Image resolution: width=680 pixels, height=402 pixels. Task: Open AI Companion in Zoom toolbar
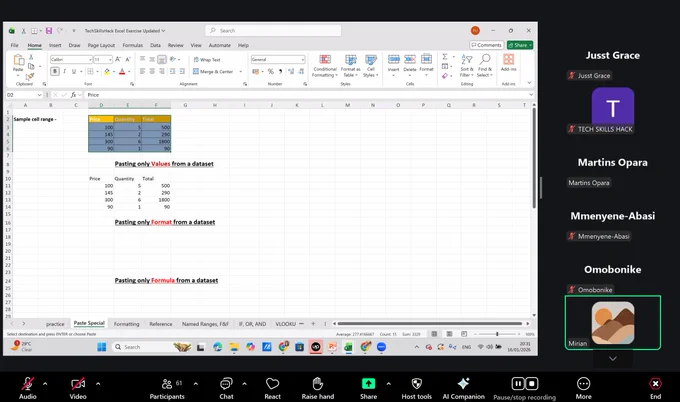[x=463, y=388]
